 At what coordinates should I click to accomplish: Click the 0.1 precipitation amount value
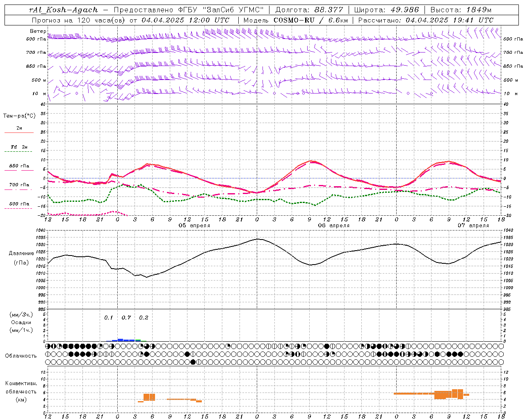[x=108, y=318]
